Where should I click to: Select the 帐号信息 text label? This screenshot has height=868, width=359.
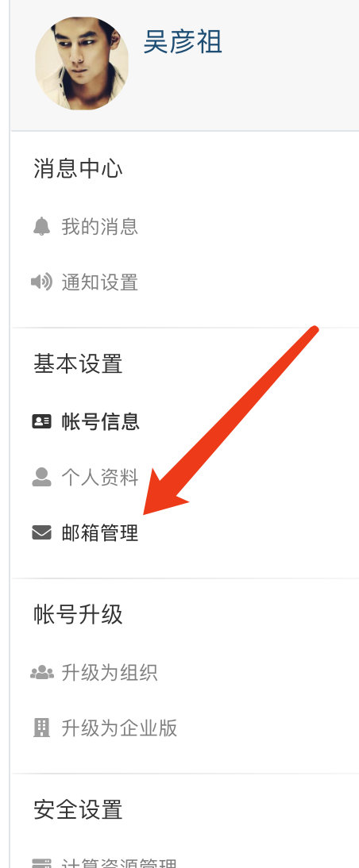(x=100, y=422)
